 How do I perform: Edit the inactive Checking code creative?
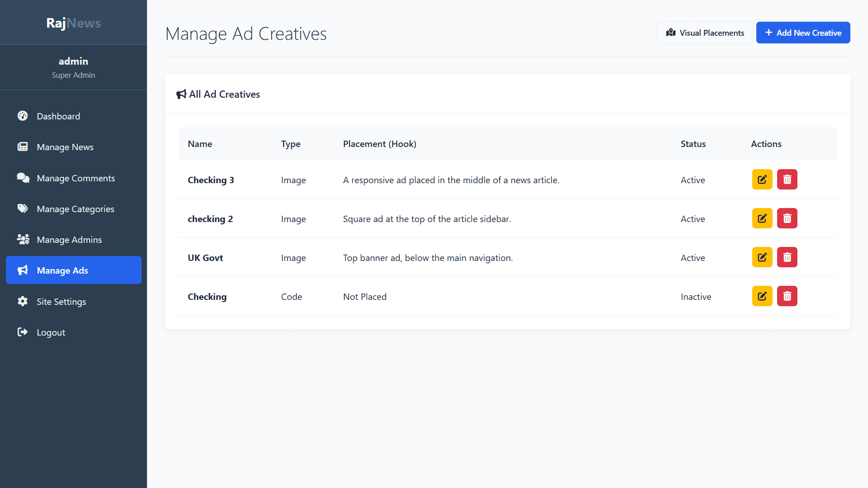[x=762, y=296]
